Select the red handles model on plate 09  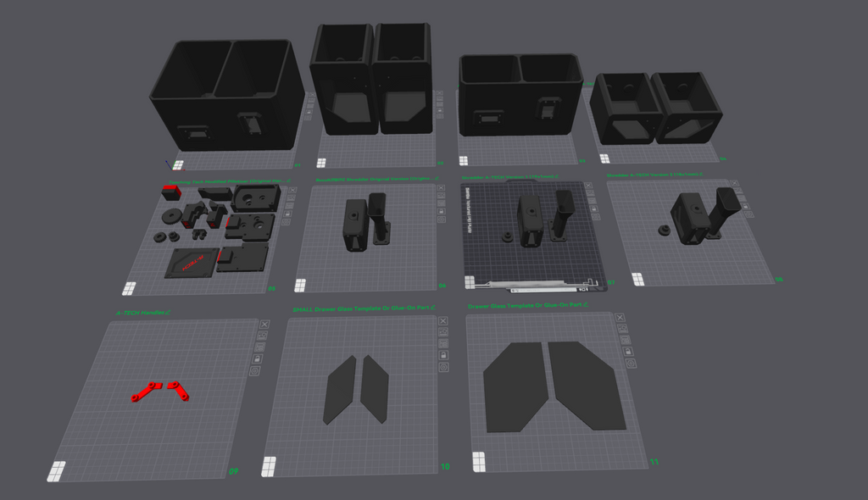[160, 391]
